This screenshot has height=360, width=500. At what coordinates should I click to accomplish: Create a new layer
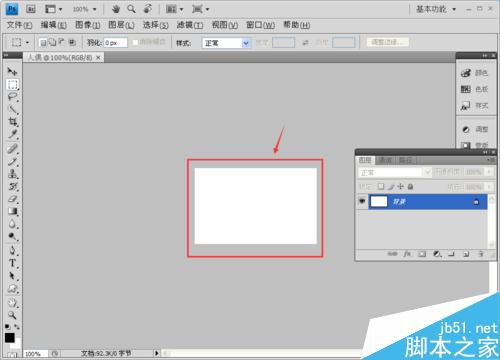[466, 254]
